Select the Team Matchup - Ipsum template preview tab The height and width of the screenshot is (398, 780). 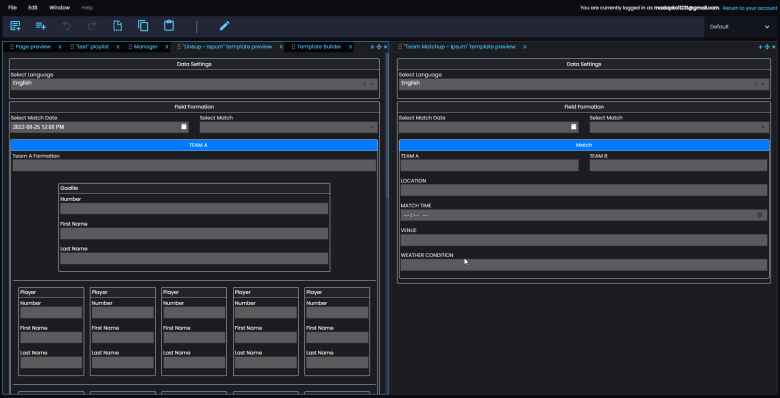click(460, 47)
